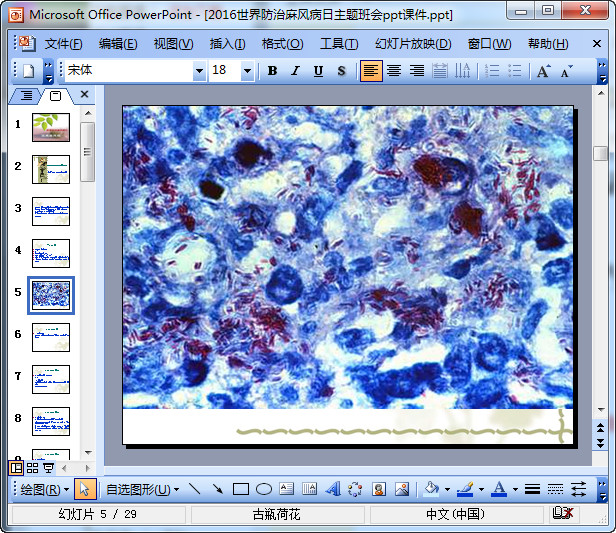This screenshot has width=616, height=533.
Task: Close the slide thumbnail pane
Action: pos(85,95)
